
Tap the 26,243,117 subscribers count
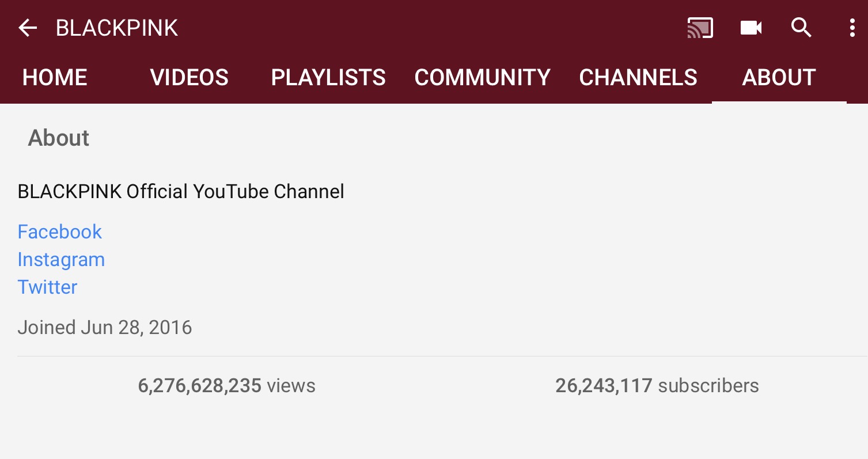pos(657,385)
